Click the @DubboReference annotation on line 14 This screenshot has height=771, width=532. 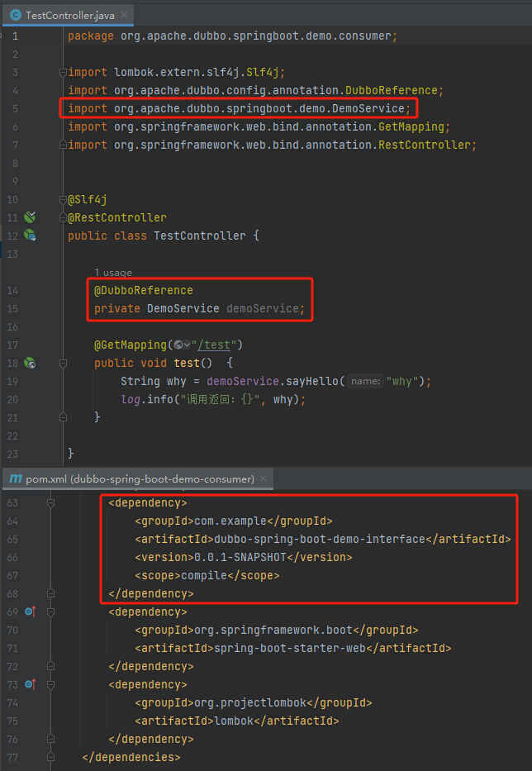[x=144, y=290]
